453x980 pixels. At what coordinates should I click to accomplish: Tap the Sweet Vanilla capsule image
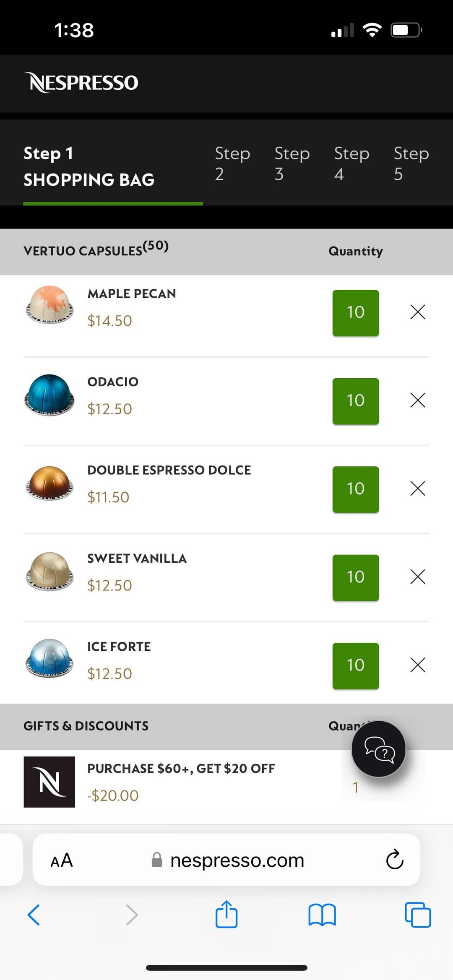click(x=49, y=571)
